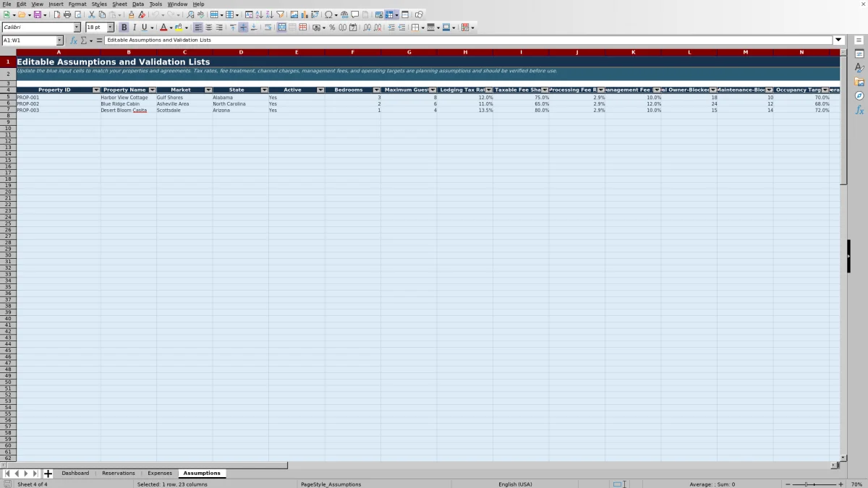Click the AutoFilter funnel icon
The height and width of the screenshot is (488, 868).
(x=280, y=14)
